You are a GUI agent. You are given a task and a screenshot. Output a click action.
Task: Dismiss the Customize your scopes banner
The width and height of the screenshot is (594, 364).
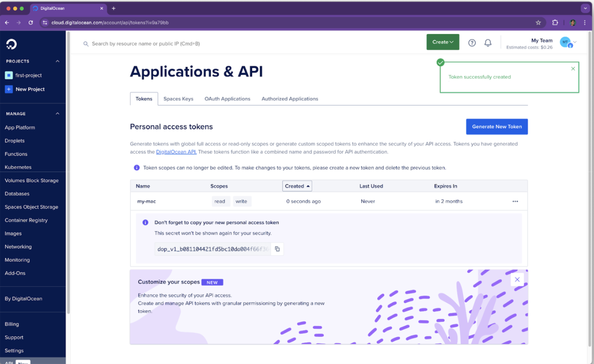[517, 280]
